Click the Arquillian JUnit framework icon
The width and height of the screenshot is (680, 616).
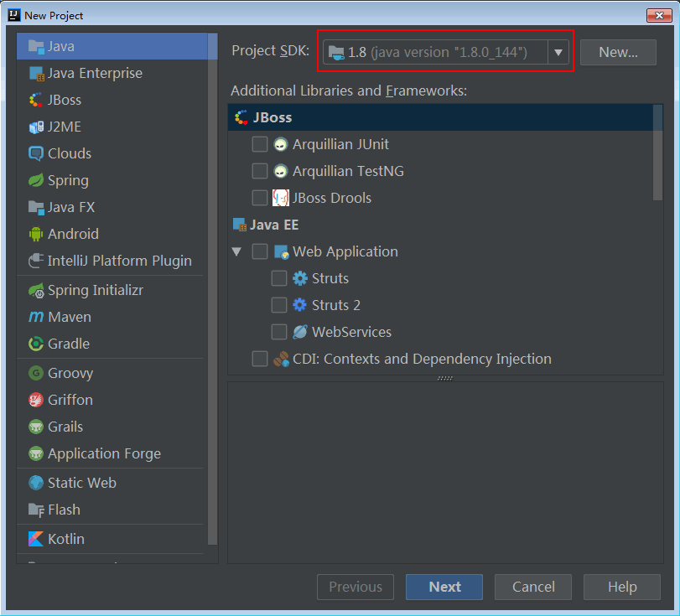281,144
